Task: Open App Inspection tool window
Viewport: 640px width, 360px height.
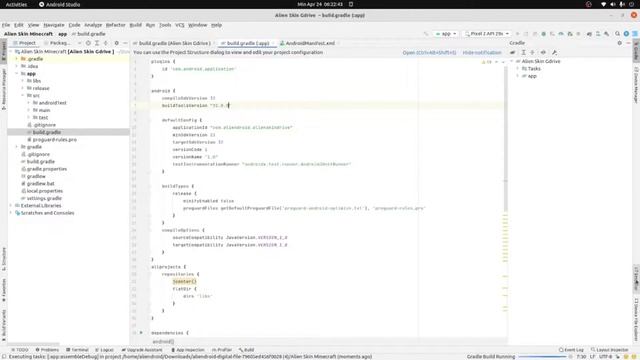Action: (188, 350)
